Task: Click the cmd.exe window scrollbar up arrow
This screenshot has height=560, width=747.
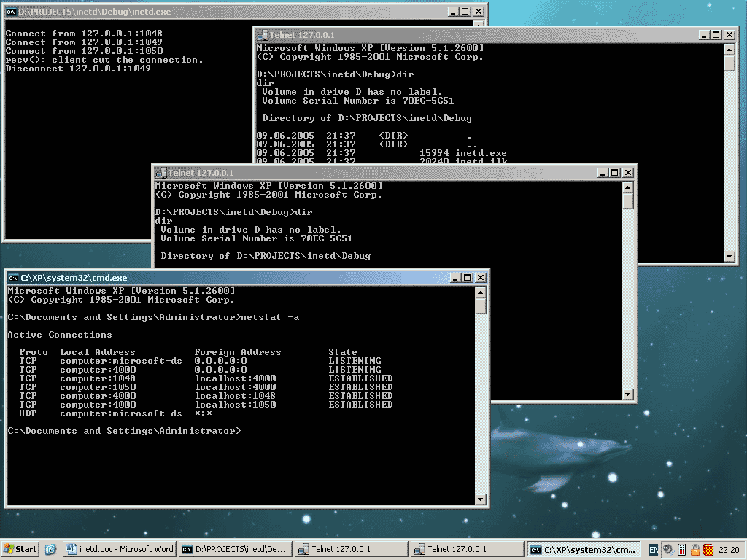Action: click(x=481, y=292)
